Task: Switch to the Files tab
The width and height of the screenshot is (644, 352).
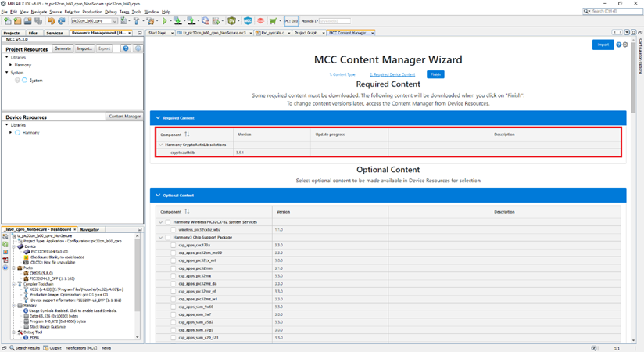Action: click(x=34, y=33)
